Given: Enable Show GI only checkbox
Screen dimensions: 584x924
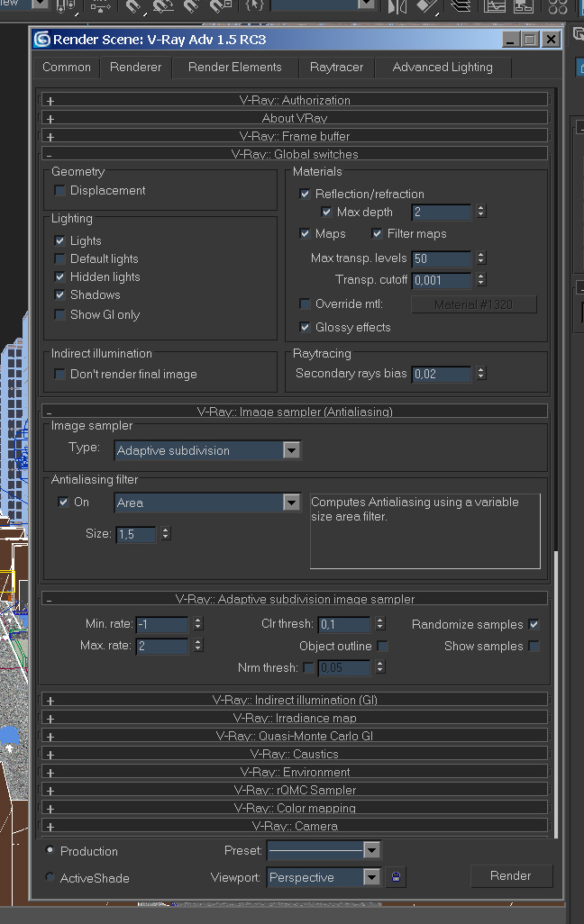Looking at the screenshot, I should [59, 314].
